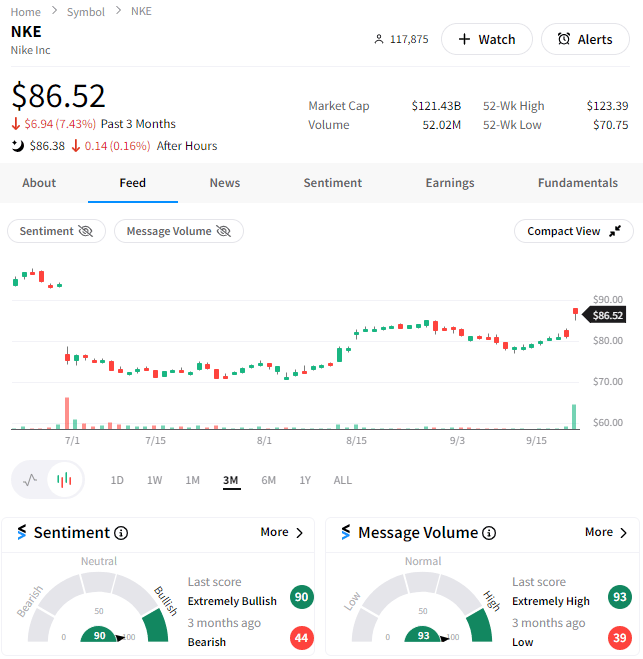Click the Stocktwits logo beside Message Volume heading
The image size is (643, 659).
[x=346, y=532]
